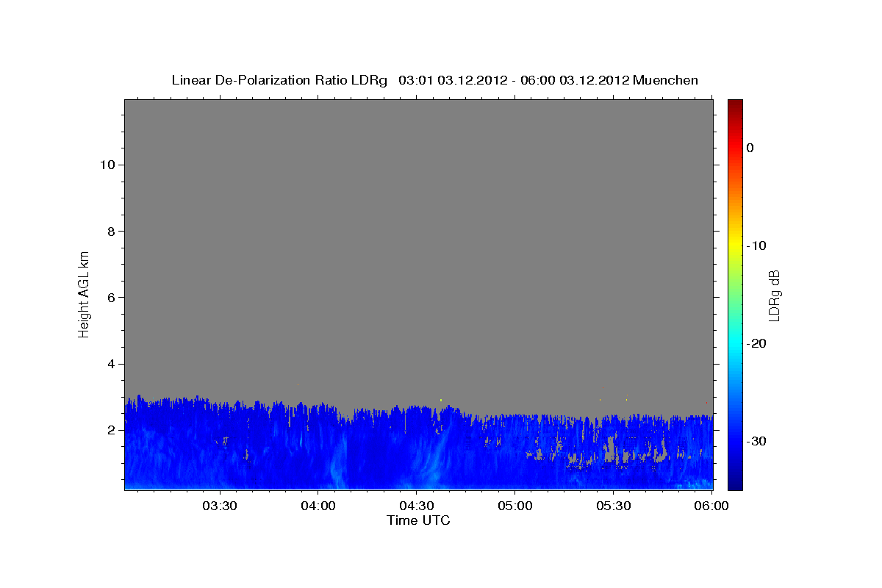Pick the dark red top of colorbar
882x588 pixels.
[x=735, y=104]
